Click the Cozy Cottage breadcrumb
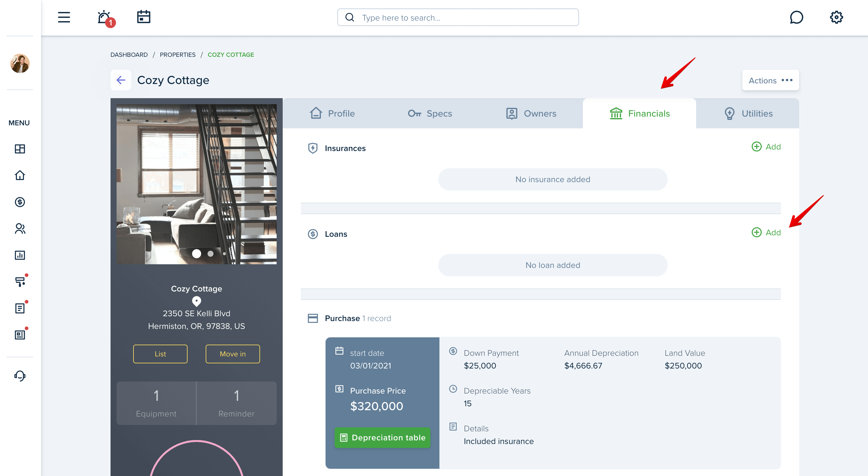 [x=231, y=55]
